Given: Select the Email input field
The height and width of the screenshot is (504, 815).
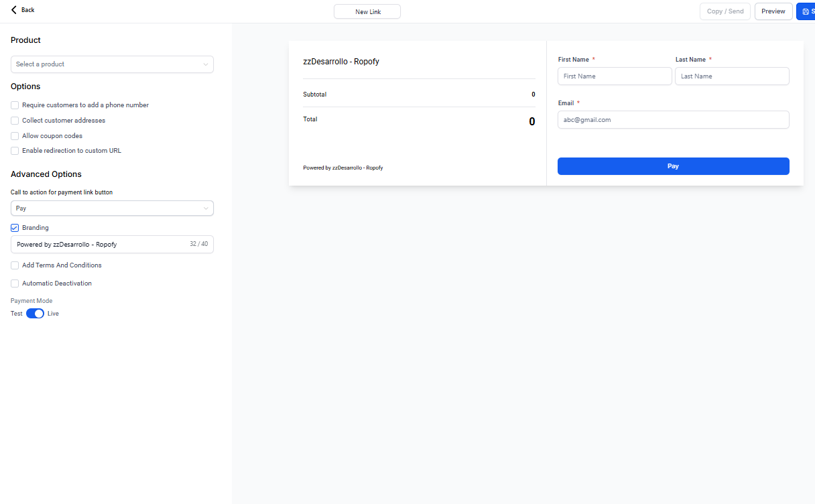Looking at the screenshot, I should coord(673,120).
